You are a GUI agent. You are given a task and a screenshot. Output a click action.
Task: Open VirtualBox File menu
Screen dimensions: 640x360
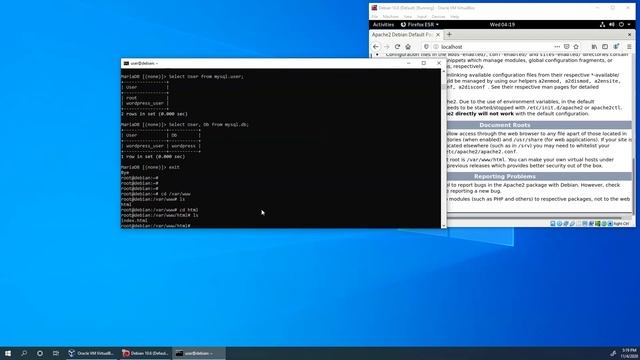pos(375,17)
